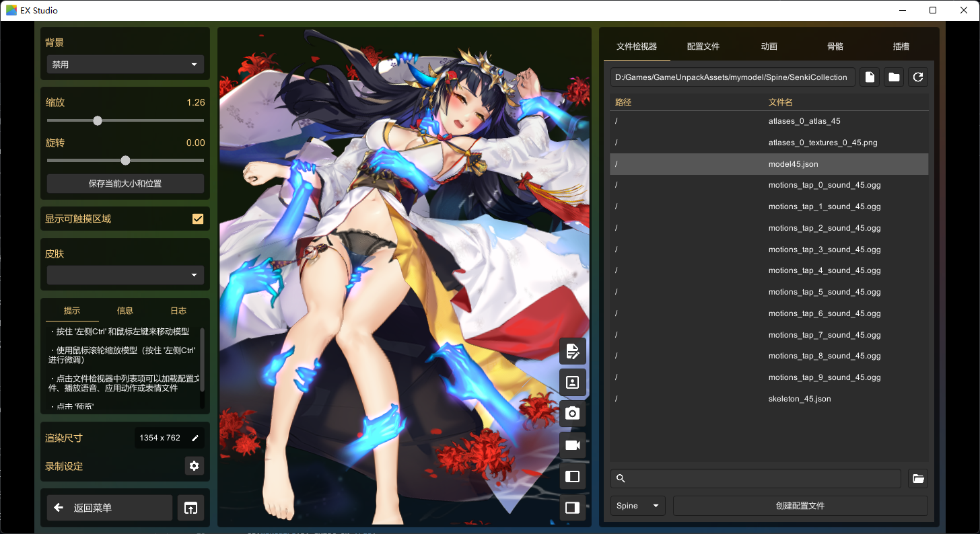
Task: Click the file search input field
Action: [756, 479]
